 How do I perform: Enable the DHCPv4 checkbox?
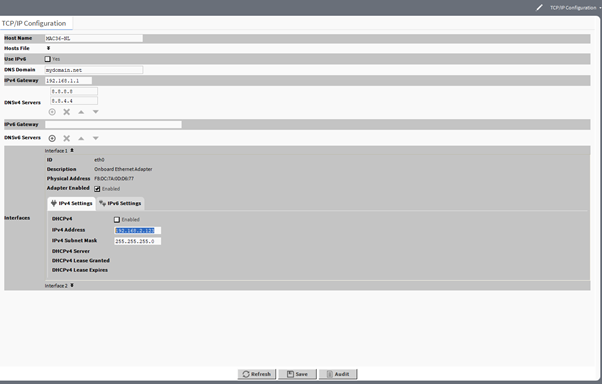coord(117,220)
